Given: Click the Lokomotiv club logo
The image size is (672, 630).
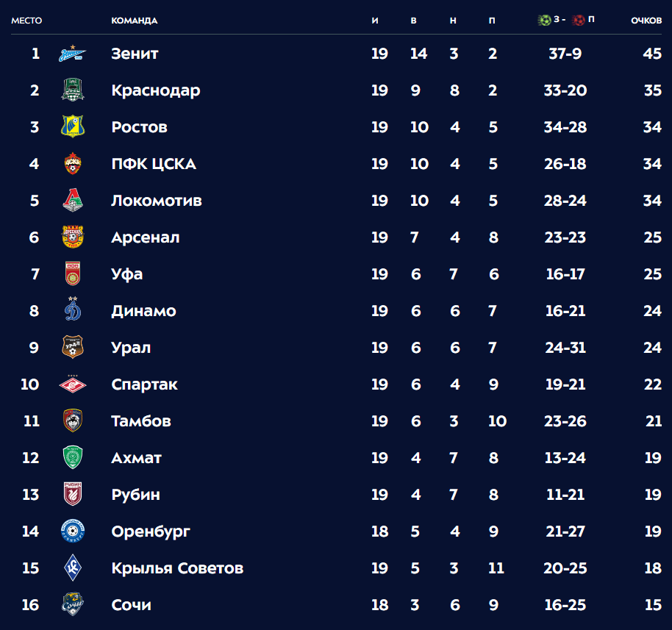Looking at the screenshot, I should tap(73, 200).
